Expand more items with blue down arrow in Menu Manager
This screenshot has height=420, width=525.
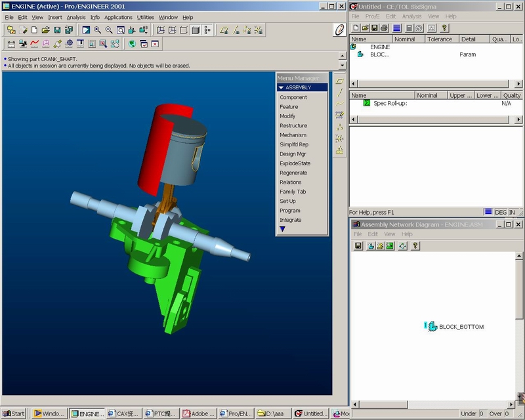(x=282, y=229)
